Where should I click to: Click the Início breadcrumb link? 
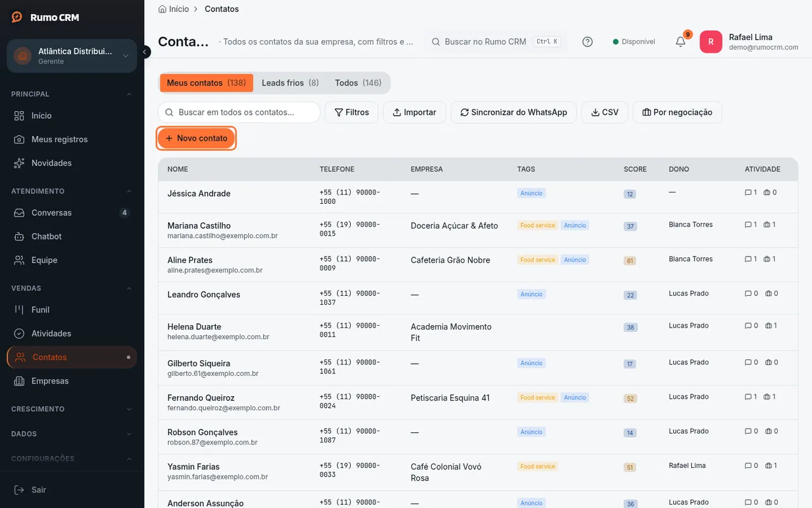(179, 9)
